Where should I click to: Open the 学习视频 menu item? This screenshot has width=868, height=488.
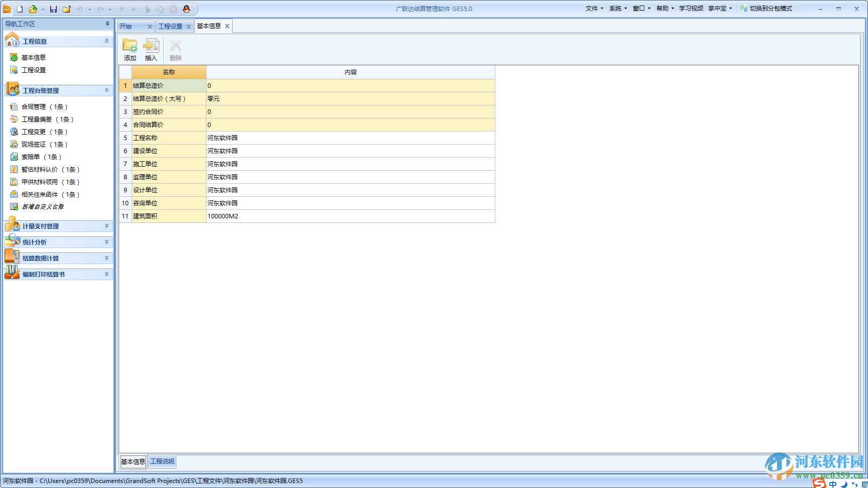[691, 9]
